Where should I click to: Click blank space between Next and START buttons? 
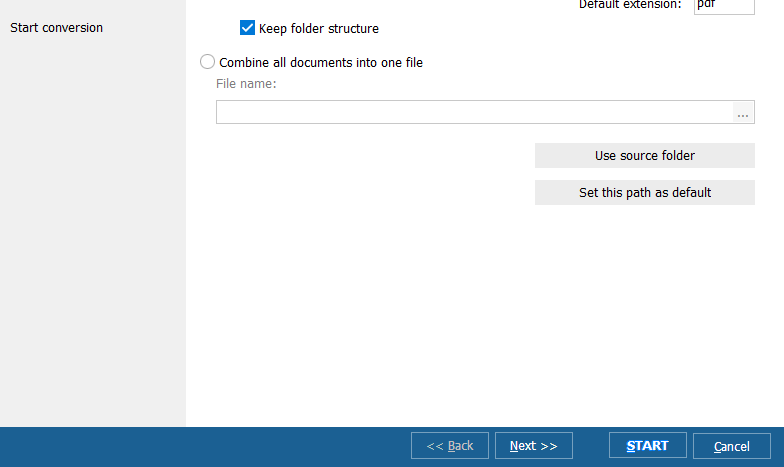point(590,446)
